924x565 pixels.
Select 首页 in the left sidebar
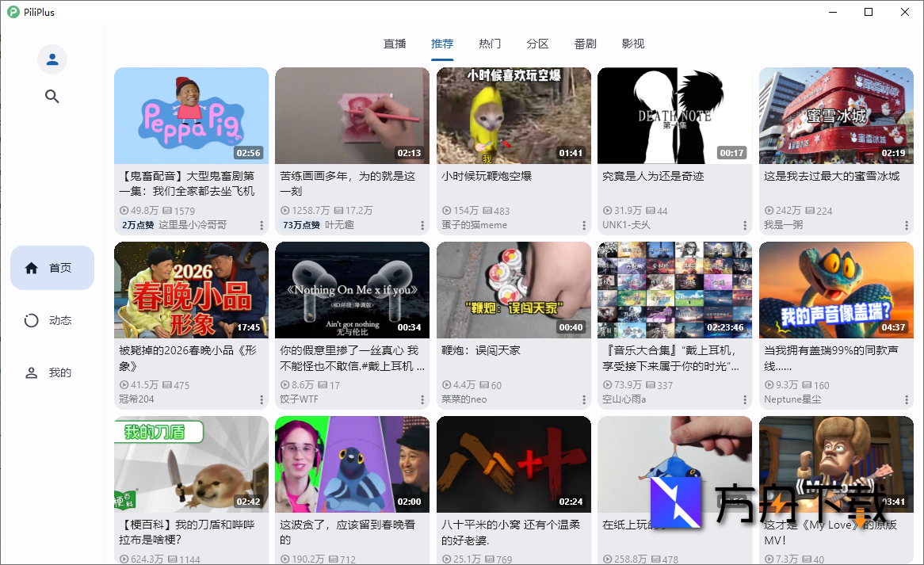click(x=52, y=267)
